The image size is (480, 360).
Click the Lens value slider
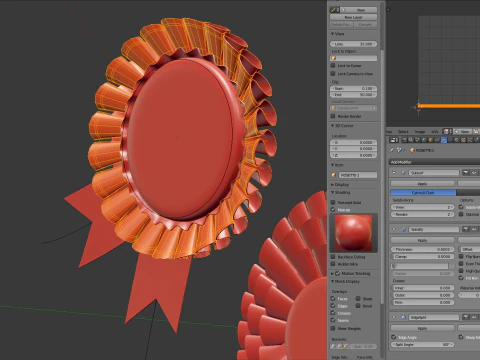(x=354, y=44)
